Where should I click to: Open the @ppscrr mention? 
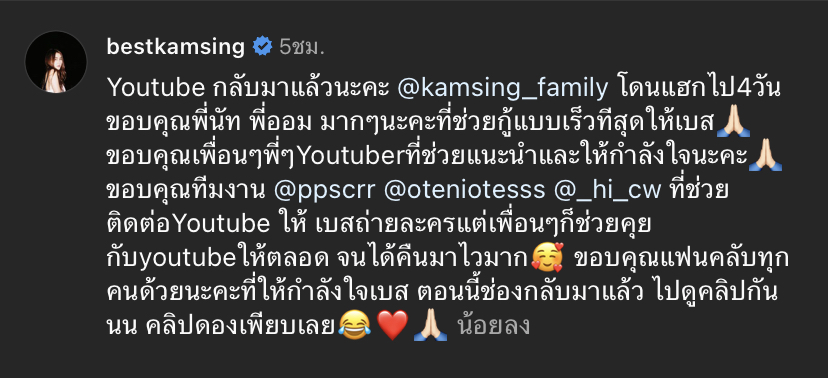(x=324, y=191)
